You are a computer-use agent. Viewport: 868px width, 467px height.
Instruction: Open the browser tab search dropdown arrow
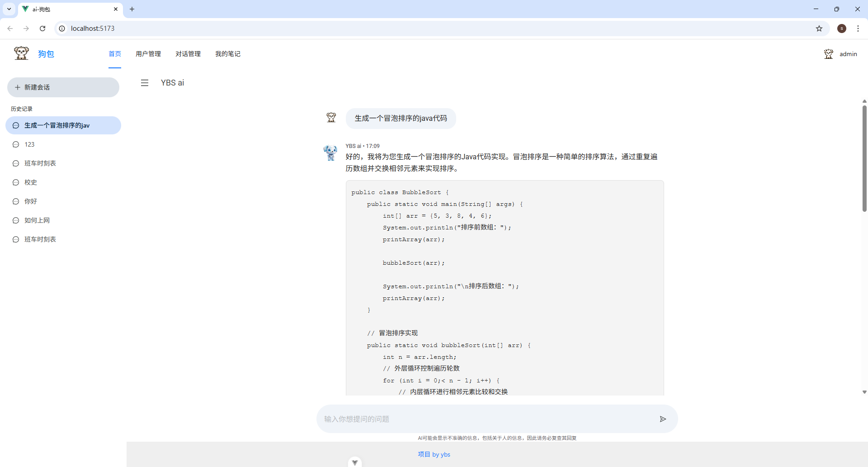click(9, 9)
